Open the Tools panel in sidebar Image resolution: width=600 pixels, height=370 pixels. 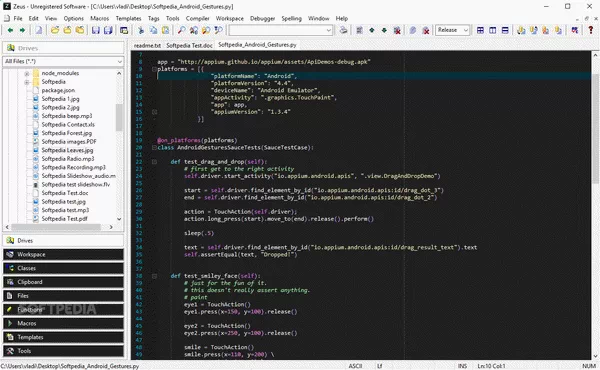click(64, 351)
